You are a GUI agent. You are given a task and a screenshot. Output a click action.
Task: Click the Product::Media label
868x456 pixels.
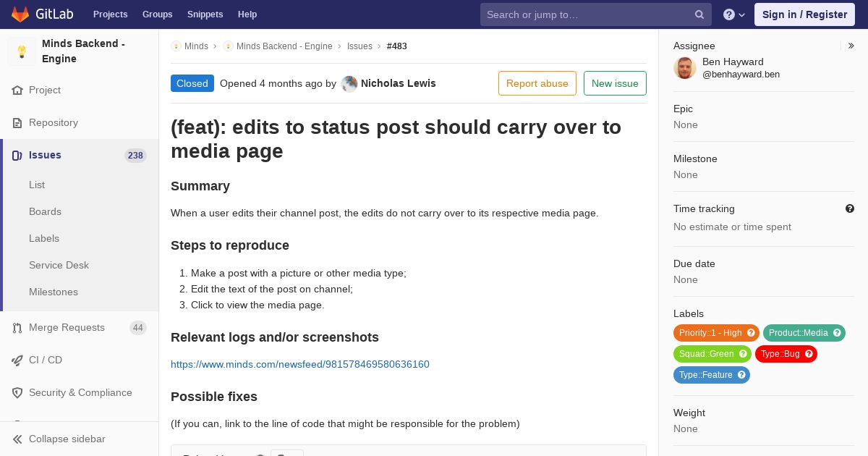(x=798, y=333)
